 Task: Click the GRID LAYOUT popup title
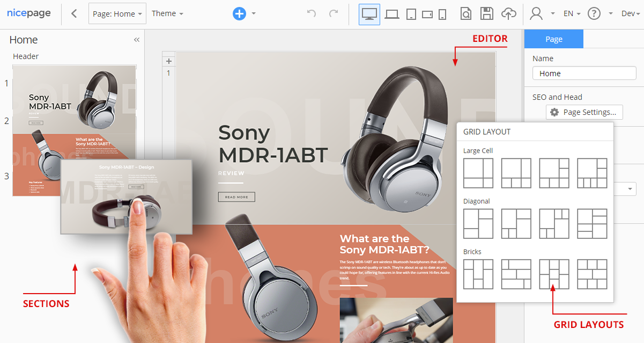pyautogui.click(x=487, y=132)
